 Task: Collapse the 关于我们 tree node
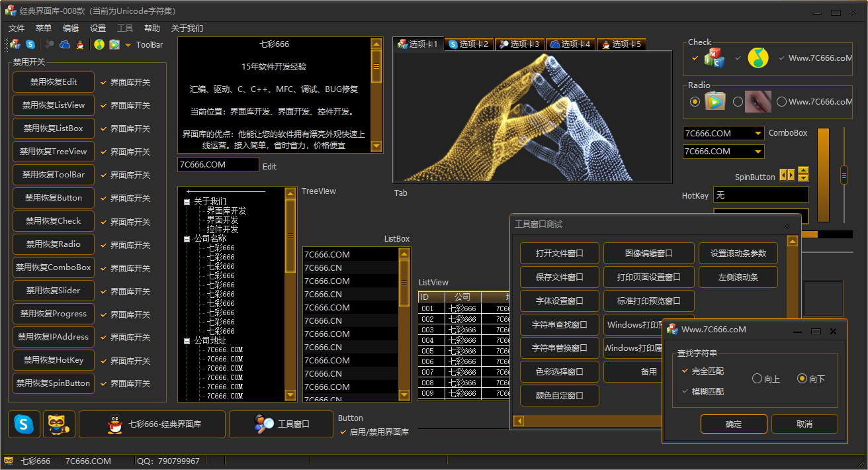[187, 202]
